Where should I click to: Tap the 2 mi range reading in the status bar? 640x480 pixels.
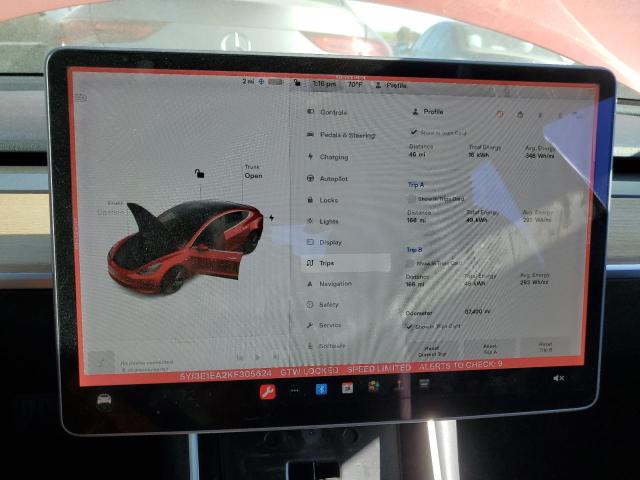pyautogui.click(x=248, y=81)
